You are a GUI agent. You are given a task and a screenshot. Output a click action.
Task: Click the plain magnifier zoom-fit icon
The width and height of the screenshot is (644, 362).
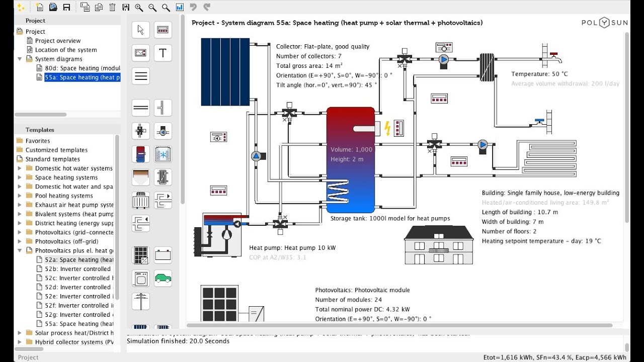pyautogui.click(x=166, y=7)
